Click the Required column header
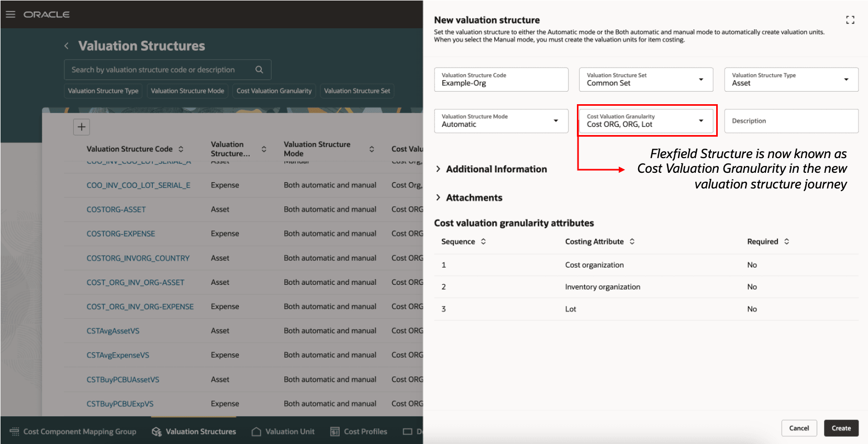The image size is (868, 444). (x=763, y=241)
